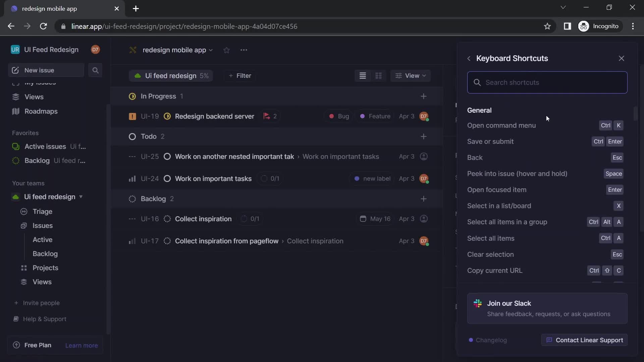The image size is (644, 362).
Task: Click the Join our Slack button
Action: [x=547, y=308]
